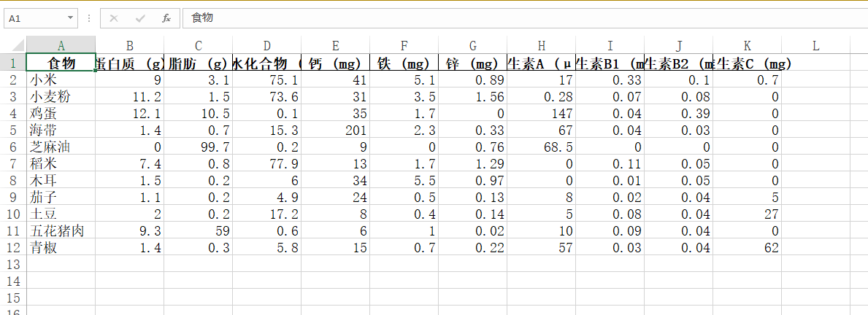
Task: Click the vitamin C value 27 for 土豆
Action: coord(748,214)
